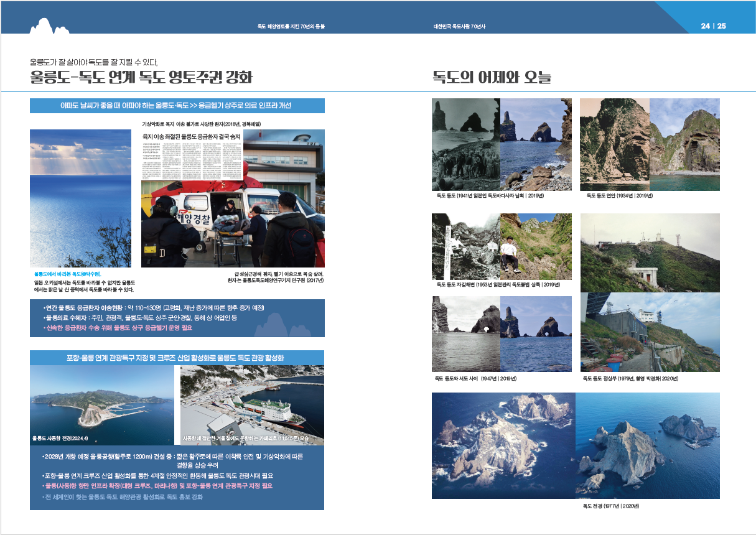Click caption '기상악화로 육지 이송 불가로 사망한 환자'
Viewport: 756px width, 535px height.
(x=202, y=124)
